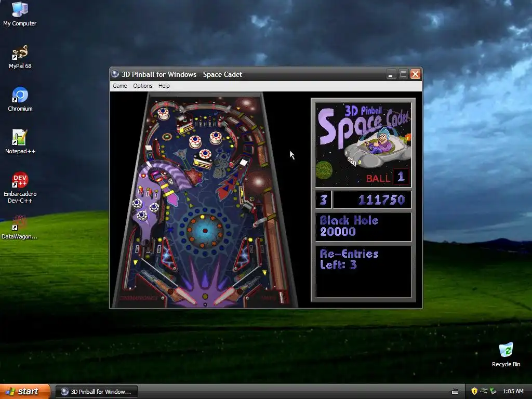Image resolution: width=532 pixels, height=399 pixels.
Task: Select the My Computer desktop icon
Action: click(20, 14)
